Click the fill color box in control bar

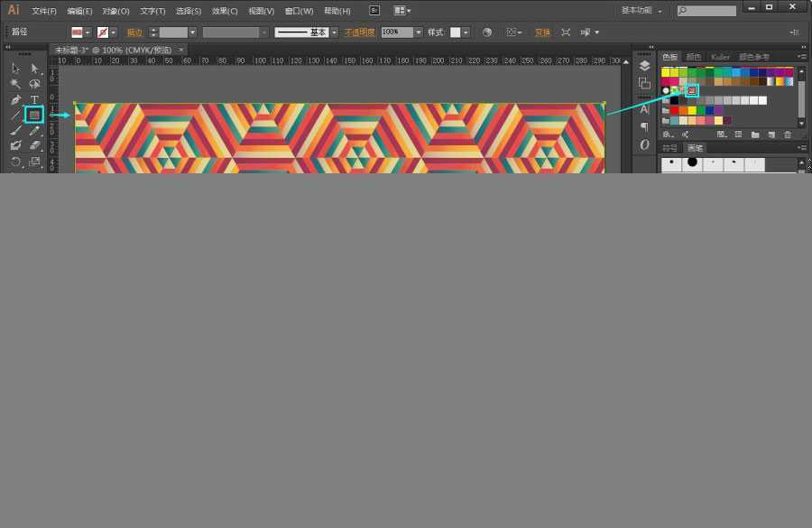click(78, 32)
